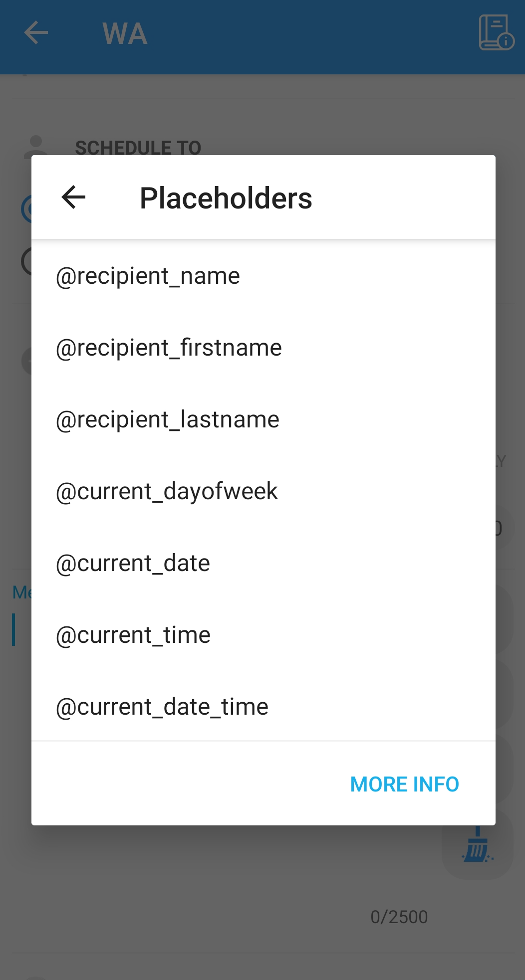Close Placeholders dialog with its back arrow
Screen dimensions: 525x980
click(74, 197)
